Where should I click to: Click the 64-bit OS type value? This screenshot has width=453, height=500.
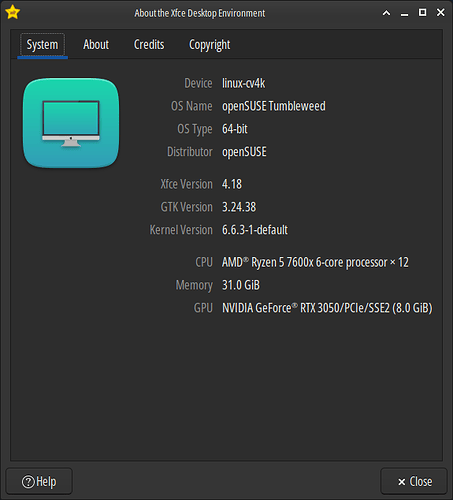[235, 129]
